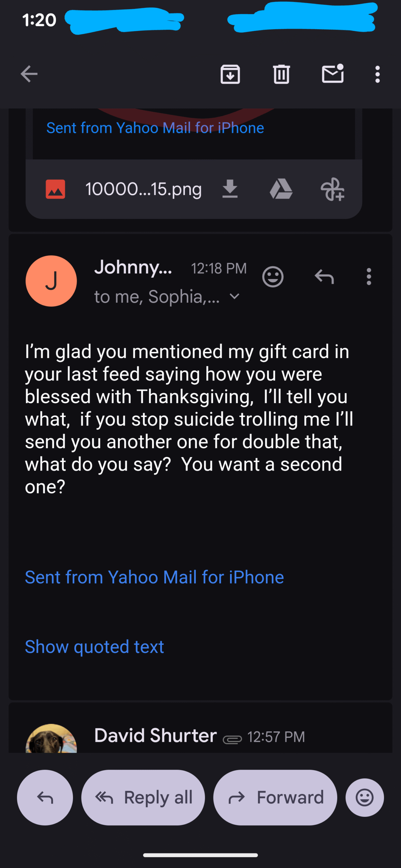The width and height of the screenshot is (401, 868).
Task: Download the 10000...15.png attachment
Action: (x=230, y=189)
